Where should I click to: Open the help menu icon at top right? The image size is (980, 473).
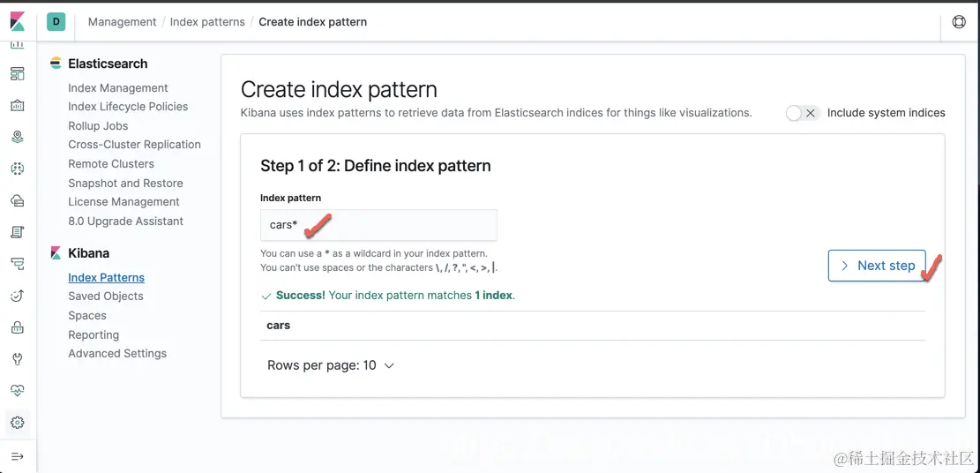click(x=958, y=22)
